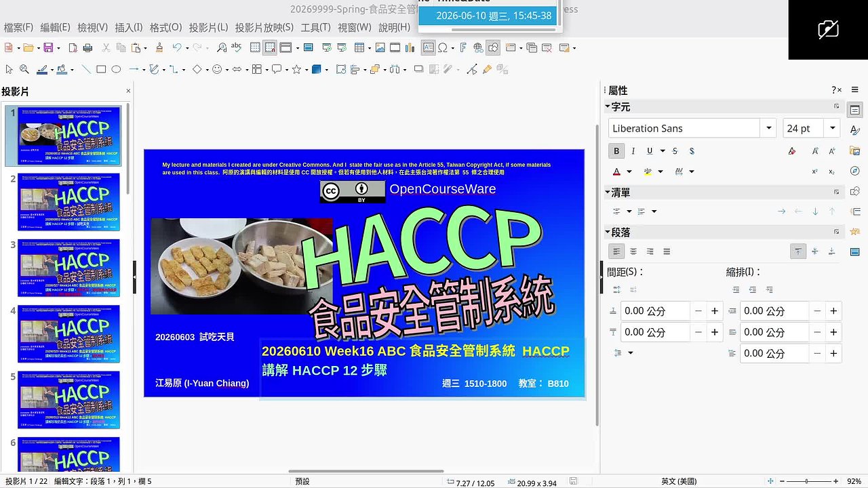Set paragraph alignment to justified
868x488 pixels.
coord(667,251)
